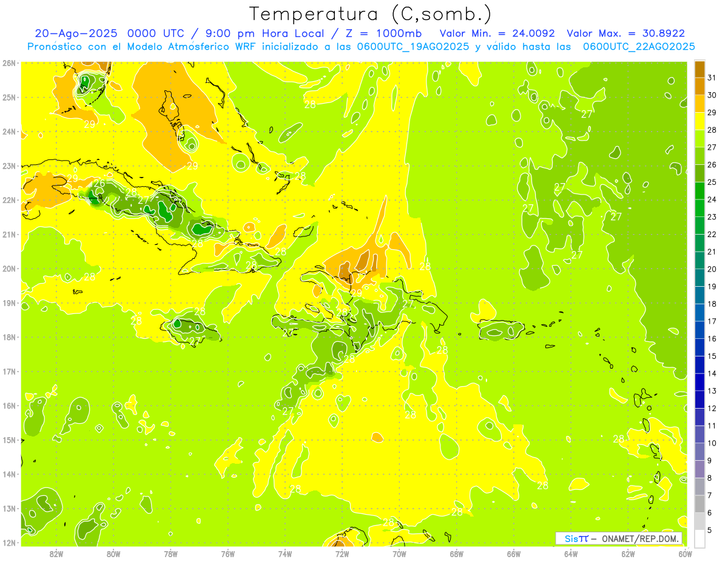
Task: Click the '5' color scale label
Action: pos(710,530)
